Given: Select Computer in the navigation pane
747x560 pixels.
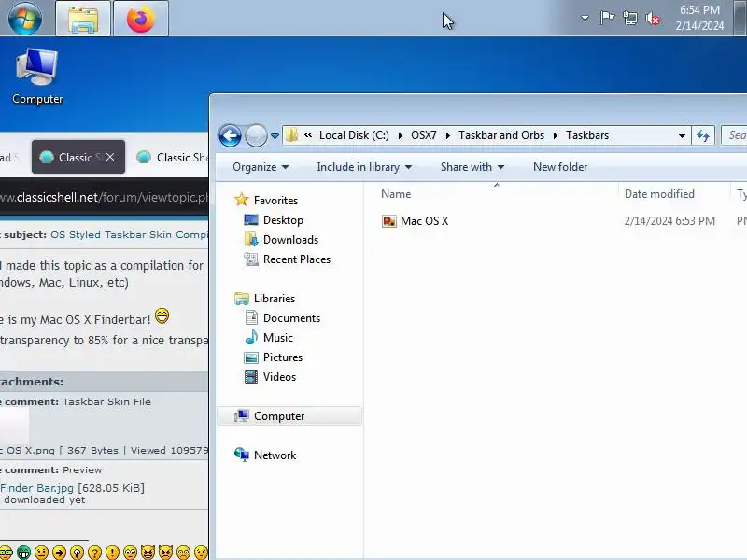Looking at the screenshot, I should [x=289, y=415].
